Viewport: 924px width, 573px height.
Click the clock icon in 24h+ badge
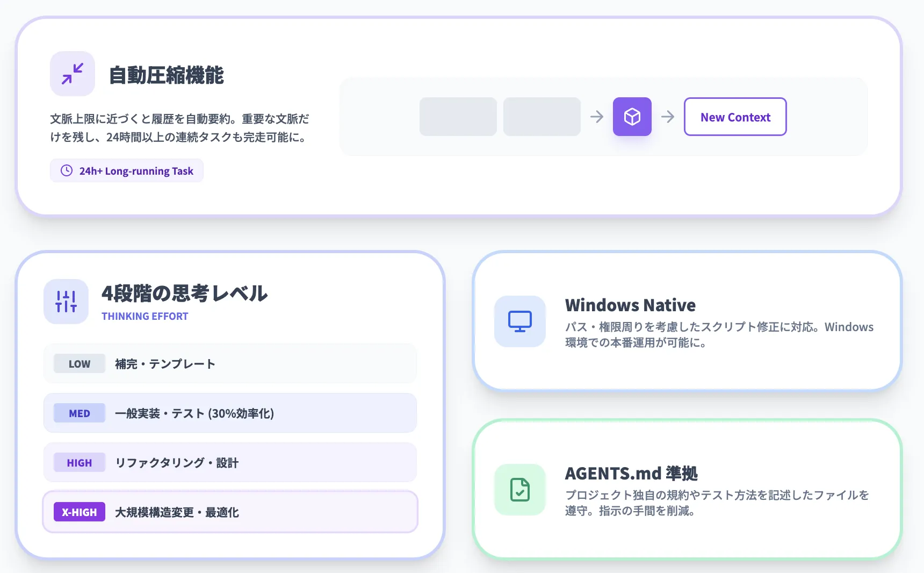pos(67,171)
